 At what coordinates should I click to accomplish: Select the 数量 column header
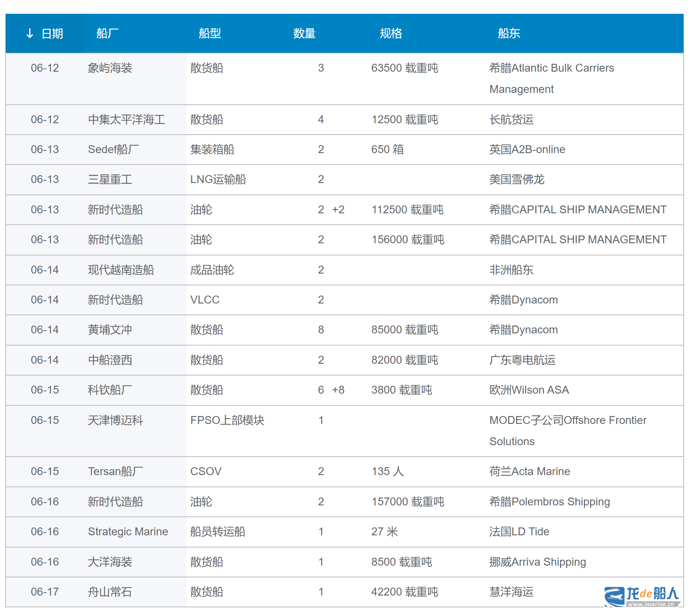[x=304, y=33]
